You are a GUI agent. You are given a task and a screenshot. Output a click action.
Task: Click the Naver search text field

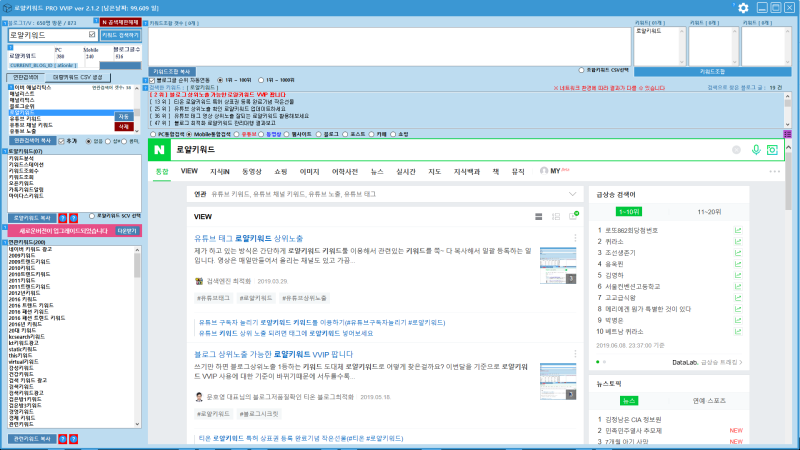pos(451,149)
